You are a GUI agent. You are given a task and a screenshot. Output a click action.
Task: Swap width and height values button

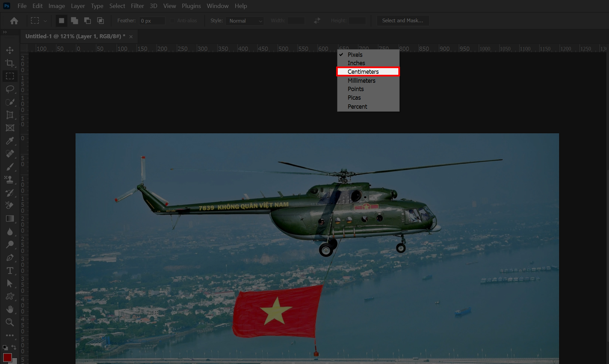pos(317,21)
